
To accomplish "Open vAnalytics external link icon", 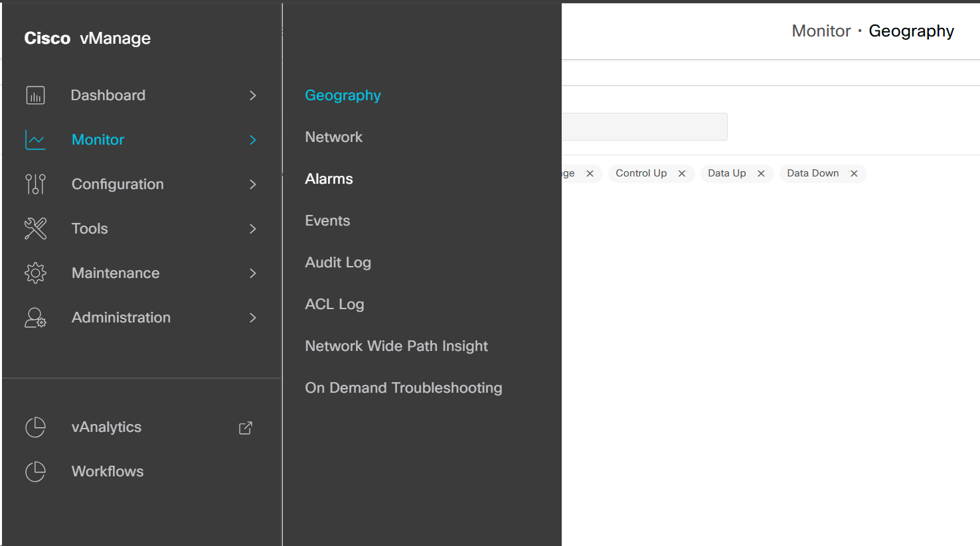I will pos(246,428).
